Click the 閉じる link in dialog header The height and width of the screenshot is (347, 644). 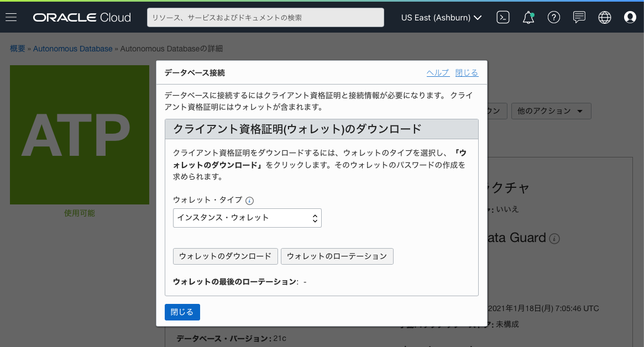[x=467, y=73]
